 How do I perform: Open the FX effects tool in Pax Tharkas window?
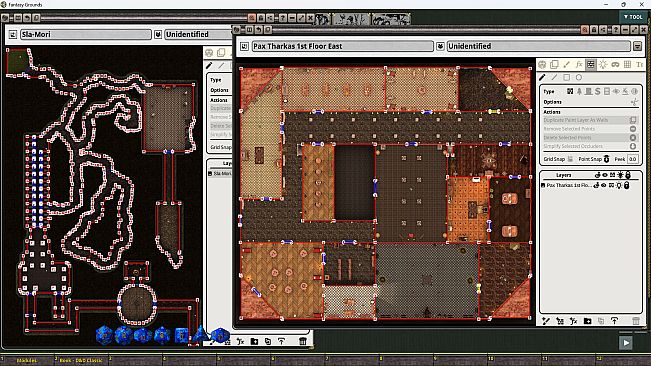tap(579, 64)
